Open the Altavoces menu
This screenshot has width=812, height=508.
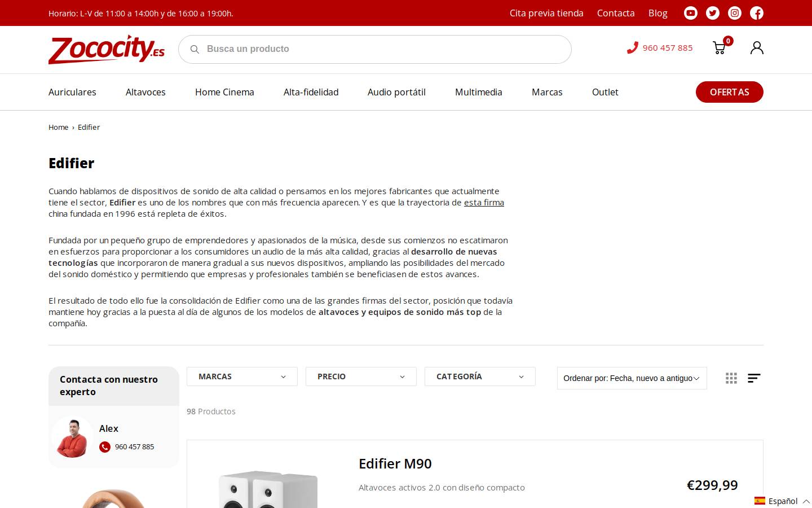pos(145,92)
